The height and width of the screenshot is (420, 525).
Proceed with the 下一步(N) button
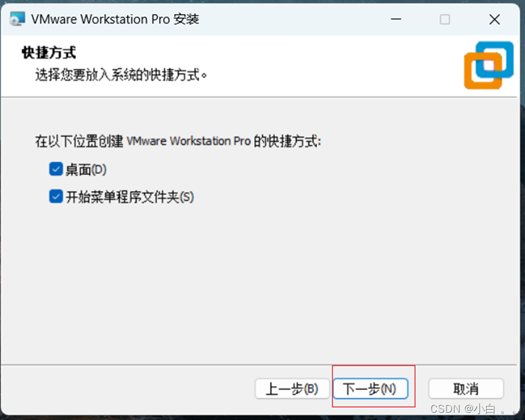click(370, 388)
